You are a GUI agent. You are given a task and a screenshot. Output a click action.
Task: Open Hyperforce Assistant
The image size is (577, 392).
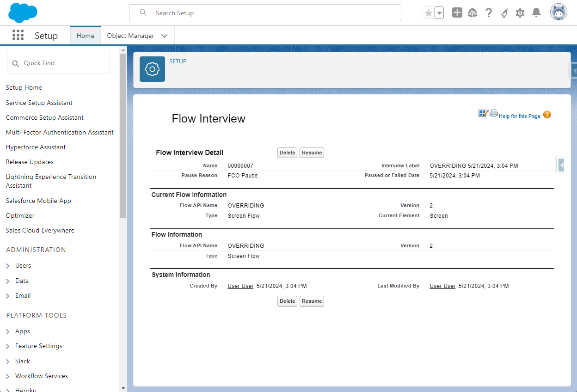coord(36,147)
